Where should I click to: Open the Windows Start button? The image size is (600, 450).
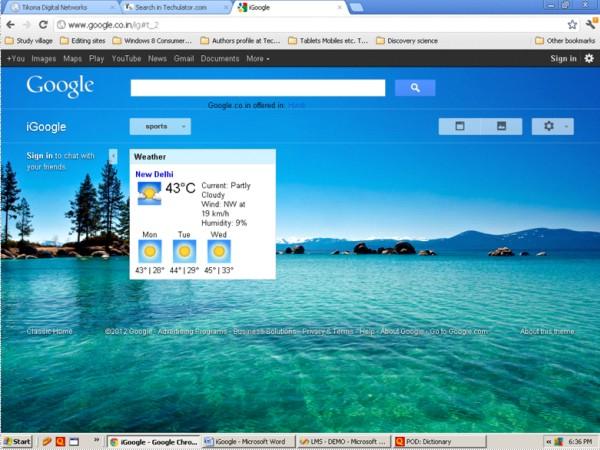[x=17, y=442]
